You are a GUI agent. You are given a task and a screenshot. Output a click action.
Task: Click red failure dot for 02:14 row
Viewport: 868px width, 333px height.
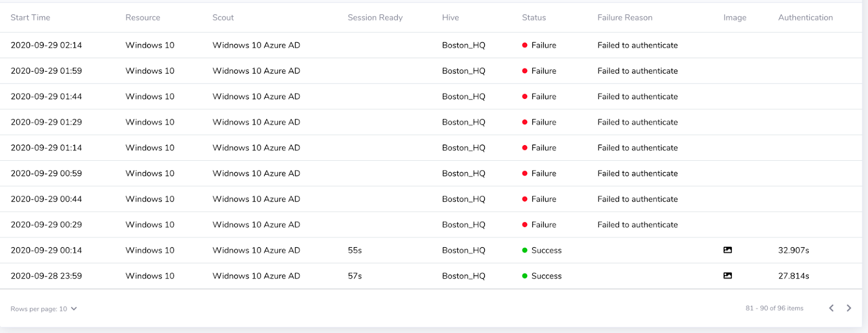(x=525, y=45)
